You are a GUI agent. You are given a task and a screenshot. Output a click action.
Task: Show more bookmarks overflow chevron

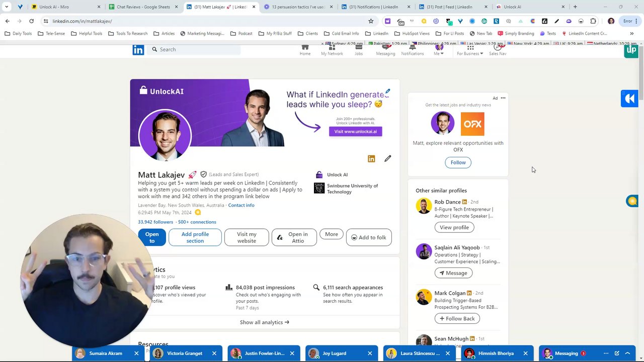point(631,34)
